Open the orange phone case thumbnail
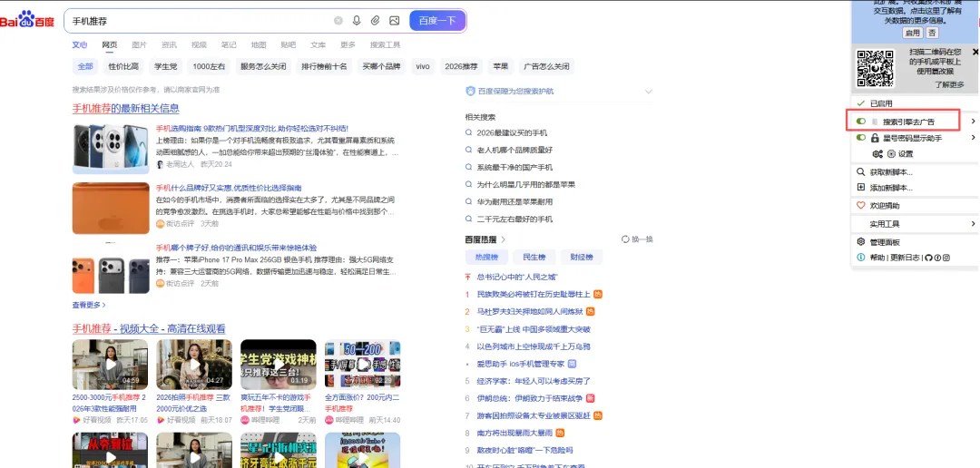This screenshot has height=468, width=980. [111, 208]
